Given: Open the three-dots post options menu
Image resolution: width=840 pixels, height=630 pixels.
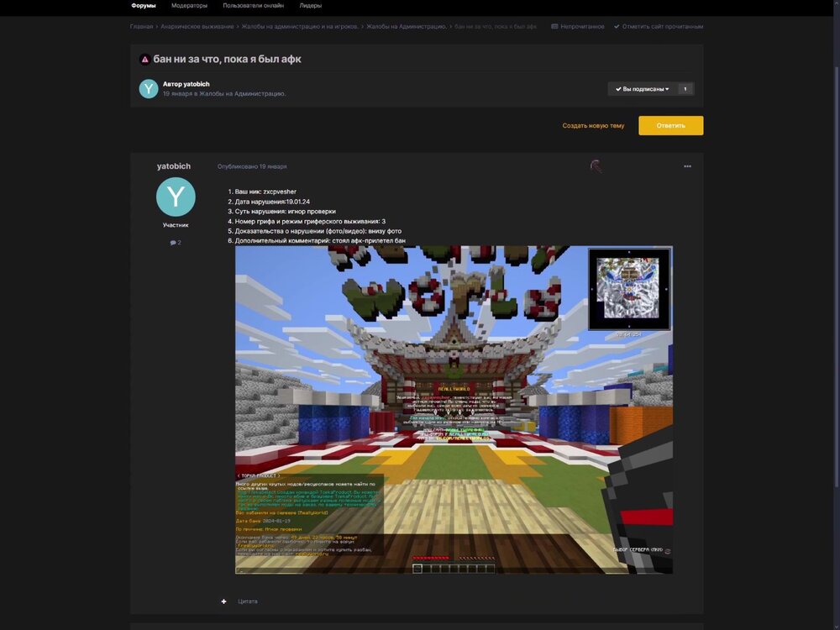Looking at the screenshot, I should click(687, 166).
